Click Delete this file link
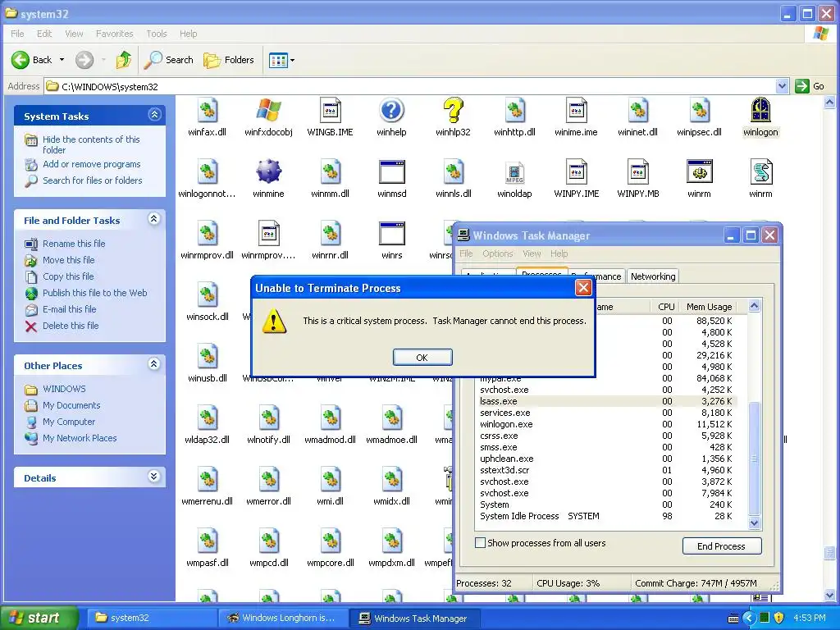Viewport: 840px width, 630px height. (x=71, y=326)
